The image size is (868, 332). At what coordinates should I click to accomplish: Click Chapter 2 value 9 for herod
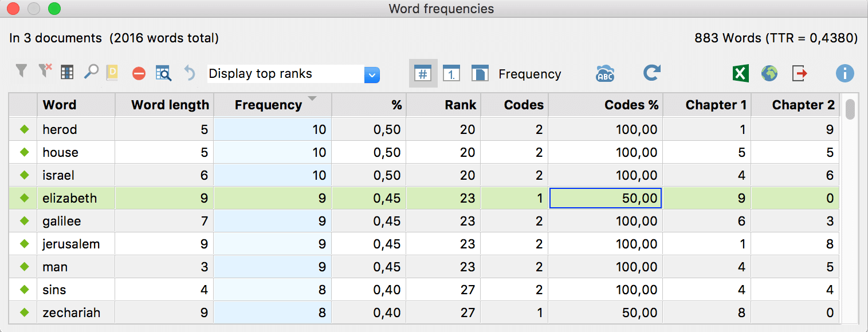click(x=795, y=129)
